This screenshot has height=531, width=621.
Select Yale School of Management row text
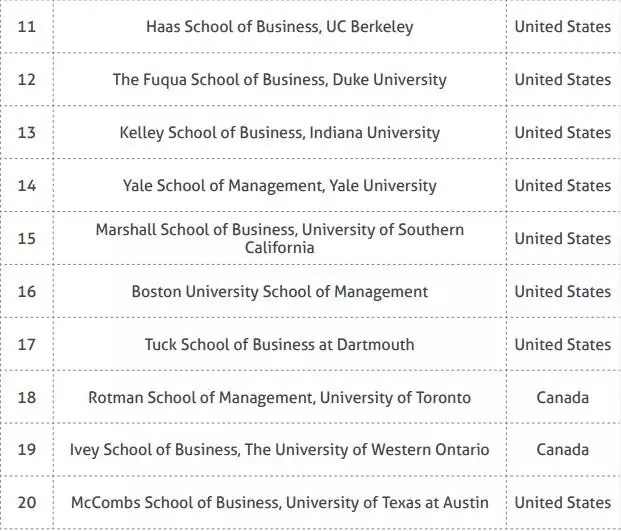(x=279, y=186)
